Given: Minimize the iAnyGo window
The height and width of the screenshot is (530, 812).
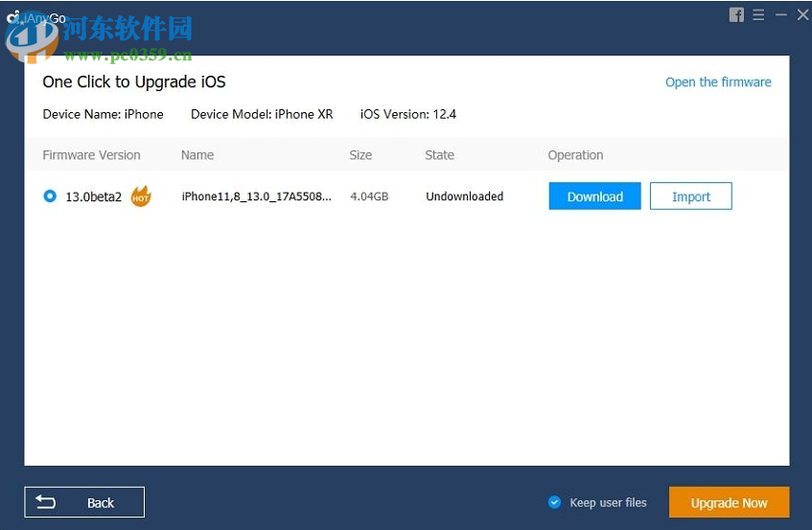Looking at the screenshot, I should [x=781, y=15].
